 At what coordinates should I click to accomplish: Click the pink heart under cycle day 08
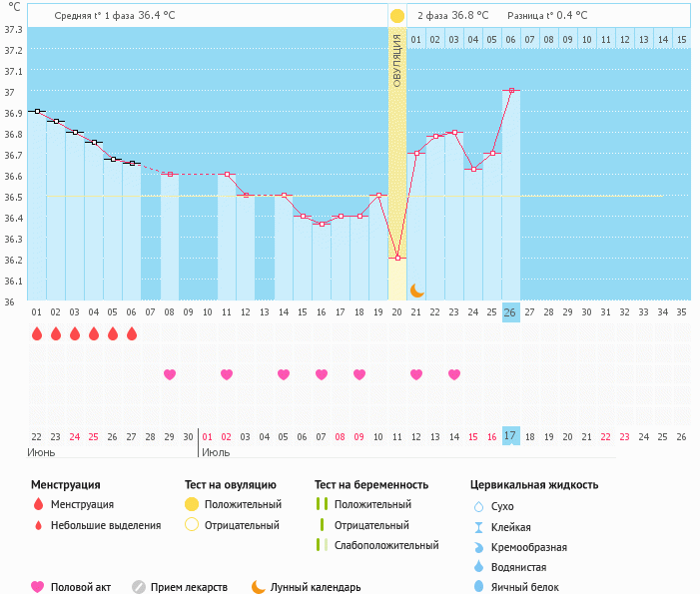coord(170,374)
